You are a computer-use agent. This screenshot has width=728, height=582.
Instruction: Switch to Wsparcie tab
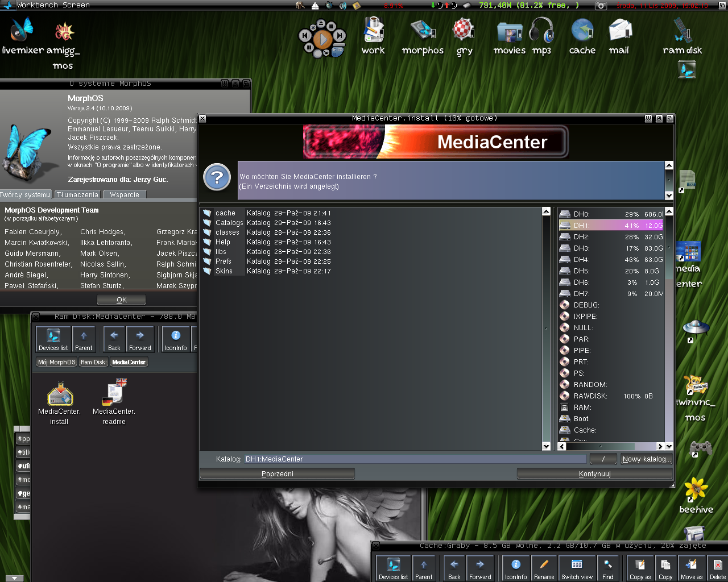(125, 194)
